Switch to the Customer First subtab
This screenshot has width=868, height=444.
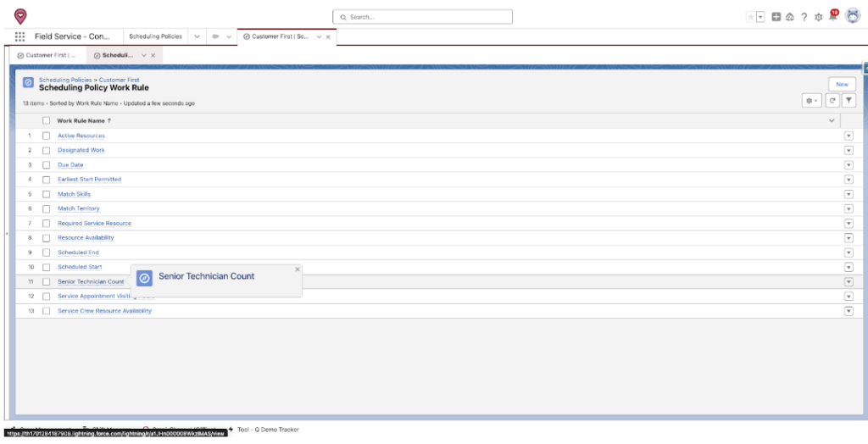click(x=48, y=55)
